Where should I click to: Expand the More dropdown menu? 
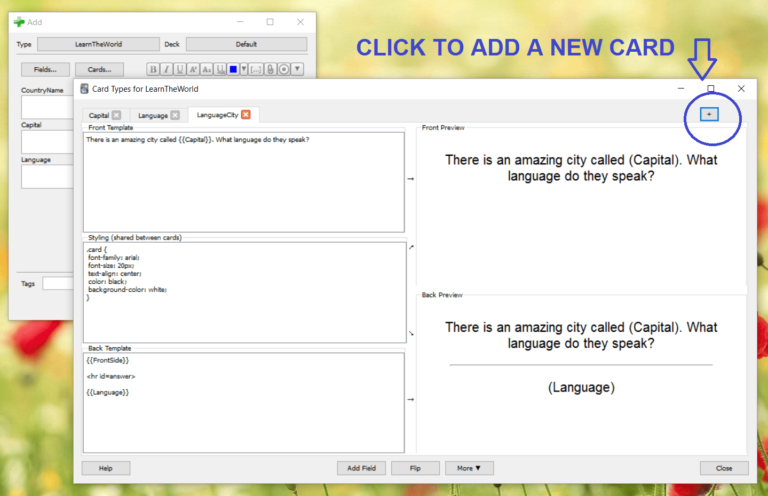click(x=469, y=467)
